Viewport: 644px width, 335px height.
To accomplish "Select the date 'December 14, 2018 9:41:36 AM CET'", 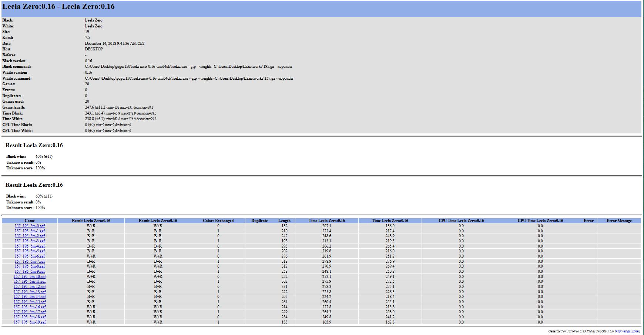I will pos(115,43).
